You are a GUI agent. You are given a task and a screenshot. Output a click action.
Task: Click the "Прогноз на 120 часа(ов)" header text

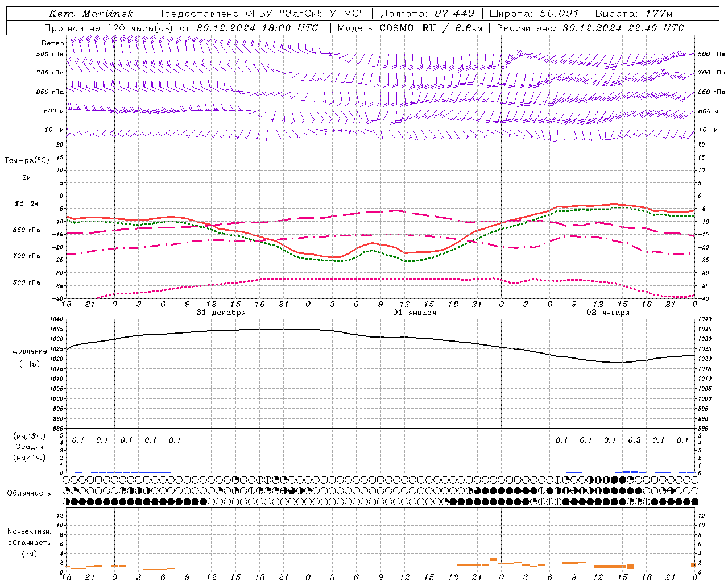click(109, 28)
